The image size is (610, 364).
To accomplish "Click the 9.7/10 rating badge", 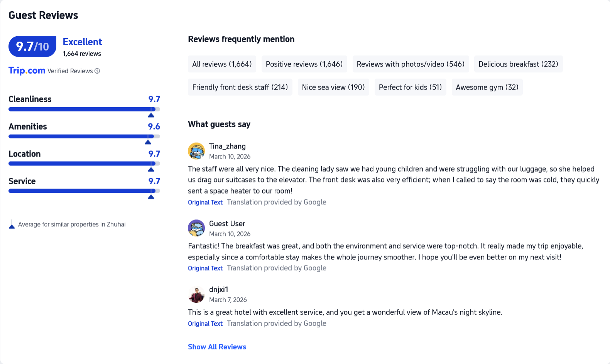I will (x=32, y=47).
